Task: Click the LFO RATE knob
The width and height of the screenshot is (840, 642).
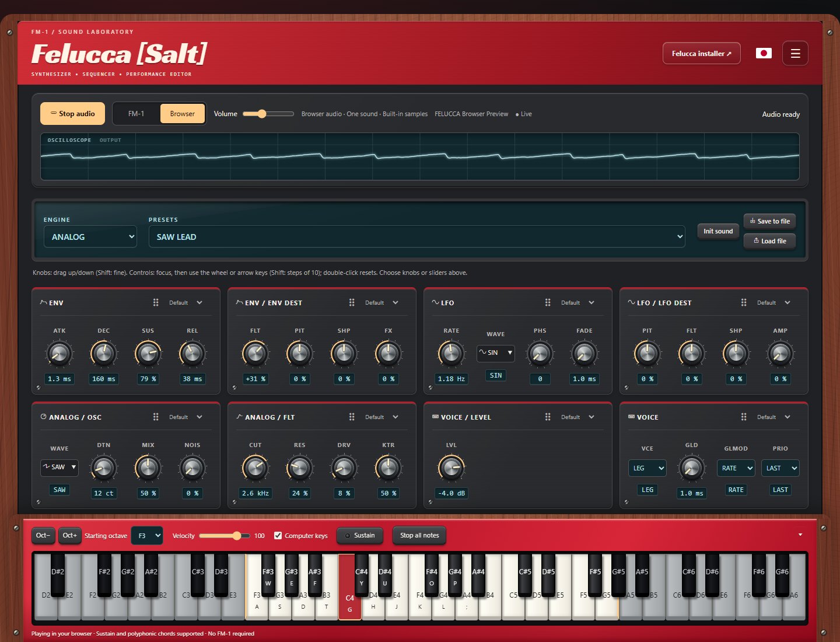Action: (x=452, y=353)
